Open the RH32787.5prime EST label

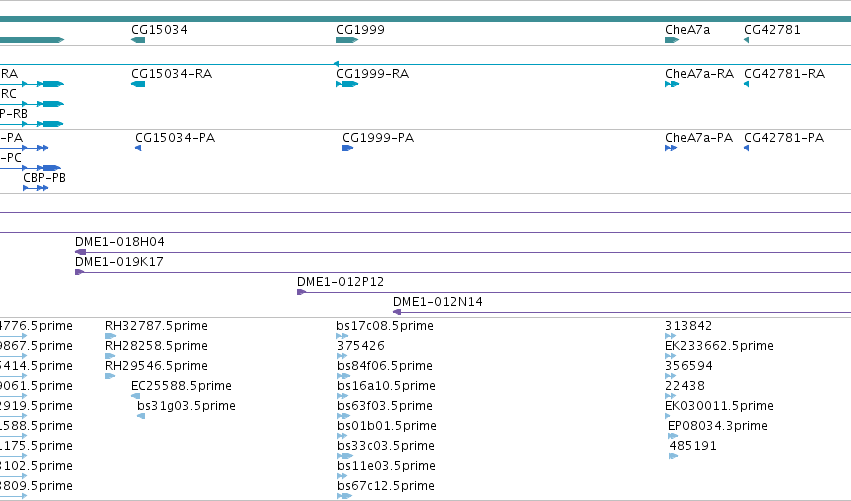156,326
